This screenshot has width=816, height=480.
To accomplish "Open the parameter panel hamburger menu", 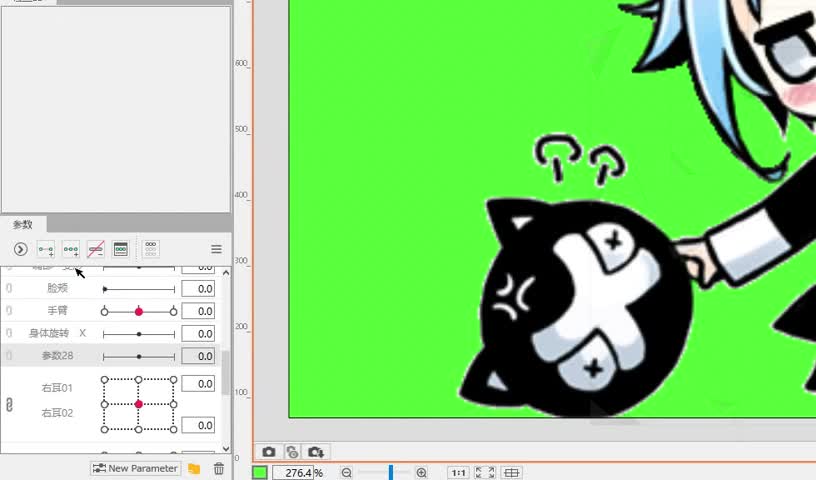I will (x=216, y=249).
